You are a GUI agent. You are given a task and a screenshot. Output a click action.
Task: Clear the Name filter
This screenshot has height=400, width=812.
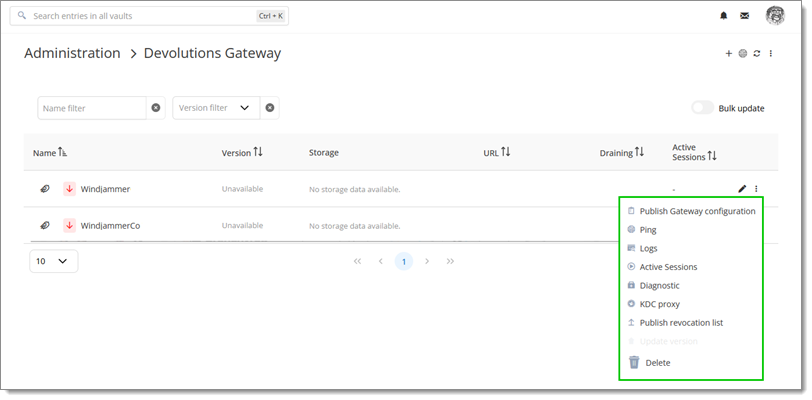pos(156,108)
